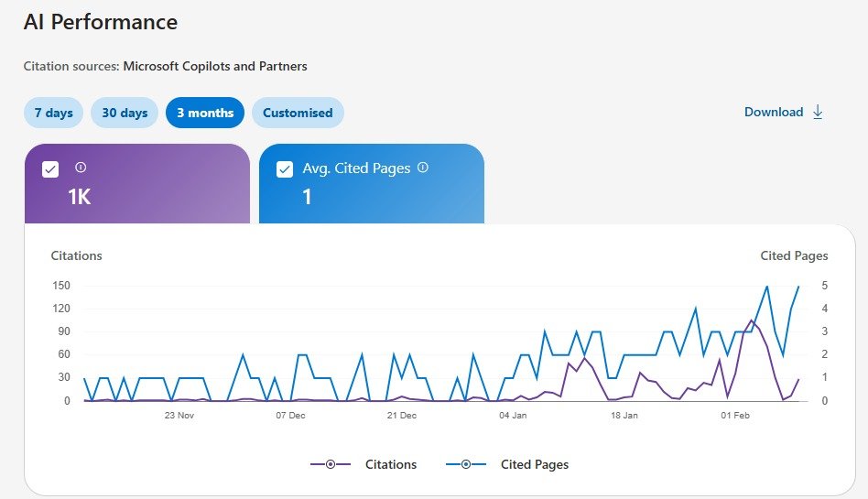Click the Download link text
Viewport: 868px width, 499px height.
(774, 112)
